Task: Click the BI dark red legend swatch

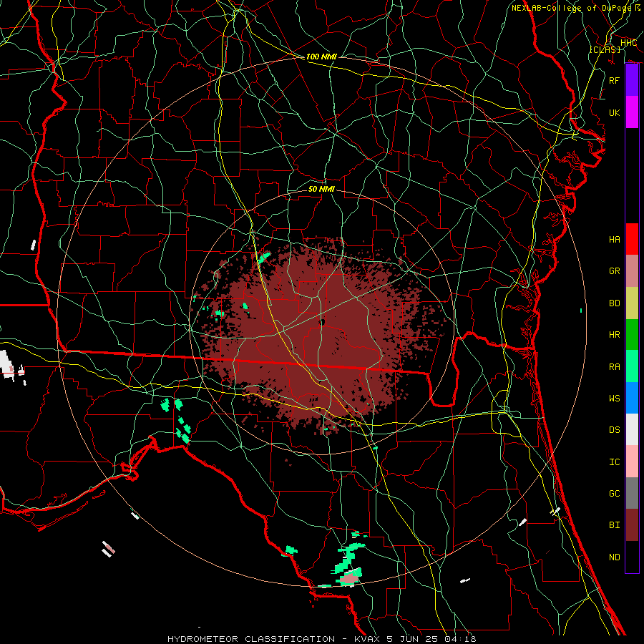Action: tap(632, 525)
